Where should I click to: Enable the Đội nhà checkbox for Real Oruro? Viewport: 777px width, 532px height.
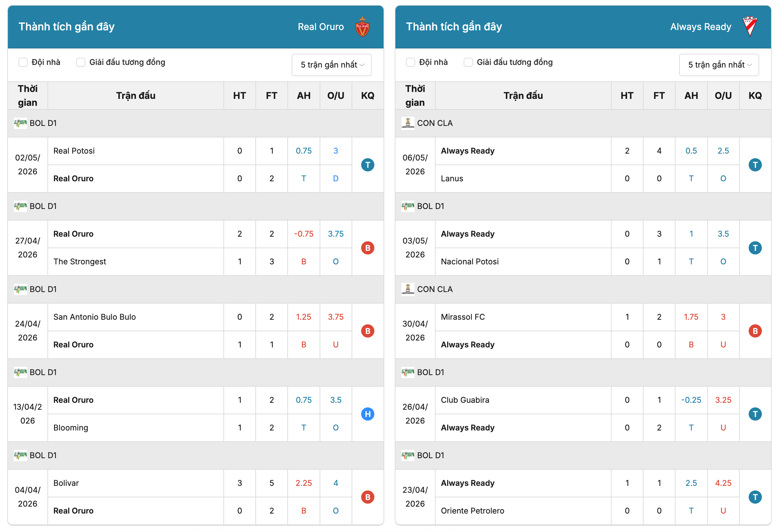click(23, 62)
